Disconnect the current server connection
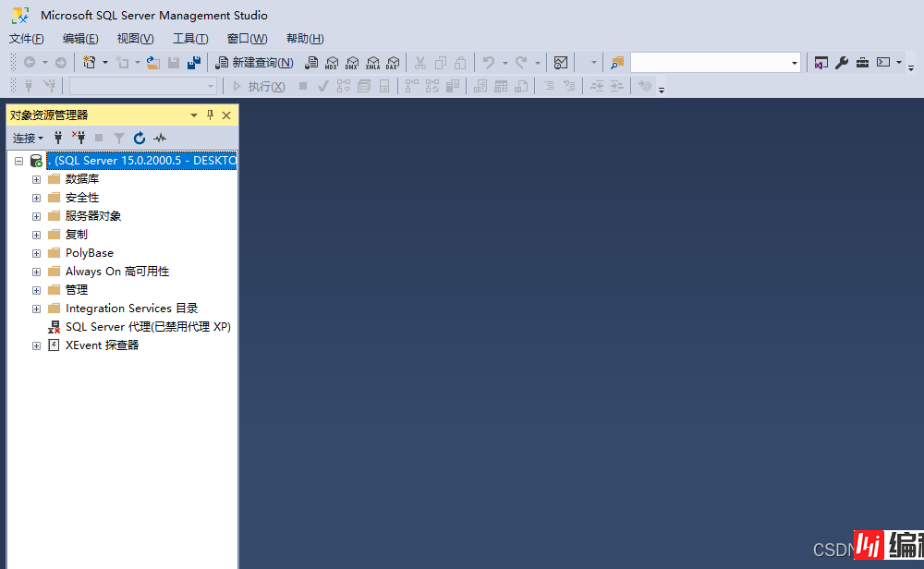 click(x=79, y=137)
